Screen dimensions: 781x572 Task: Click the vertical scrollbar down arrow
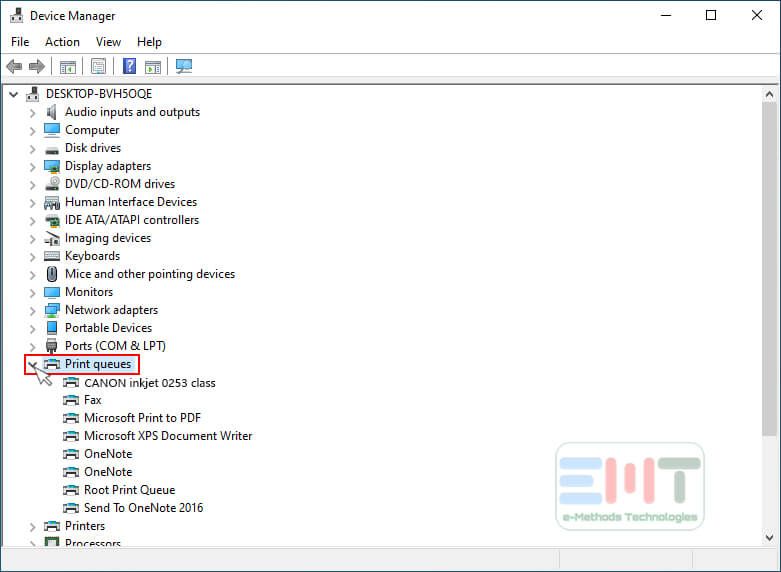[769, 537]
